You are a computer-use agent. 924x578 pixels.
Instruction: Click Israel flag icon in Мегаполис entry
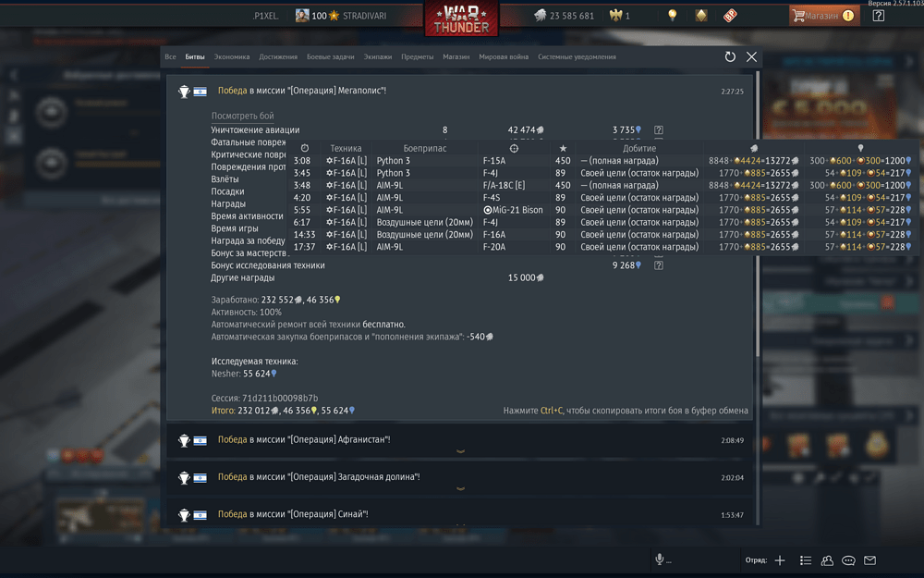(x=200, y=92)
